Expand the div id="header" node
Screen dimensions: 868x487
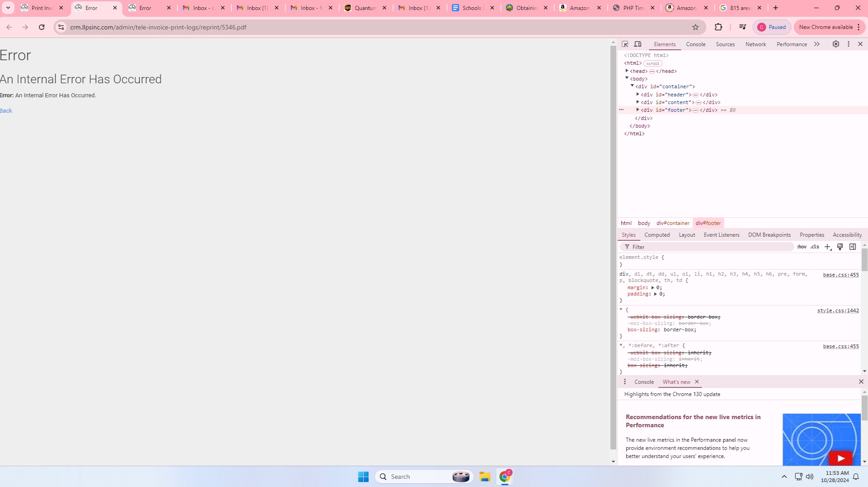[638, 95]
